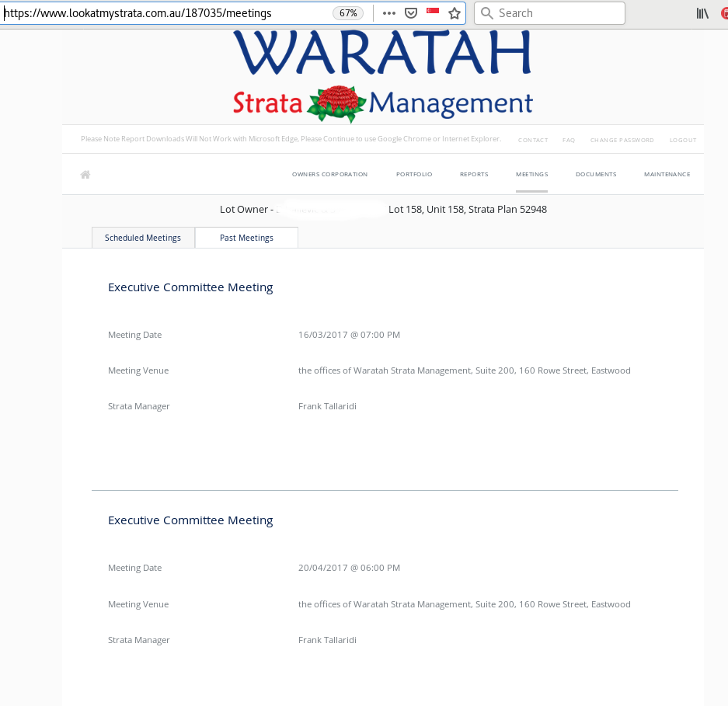
Task: Bookmark this page with the star icon
Action: 455,13
